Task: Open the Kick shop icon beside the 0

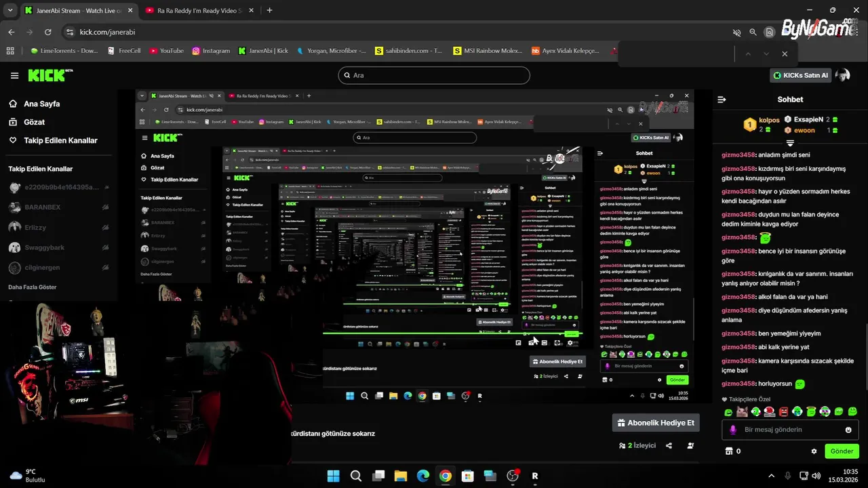Action: coord(729,451)
